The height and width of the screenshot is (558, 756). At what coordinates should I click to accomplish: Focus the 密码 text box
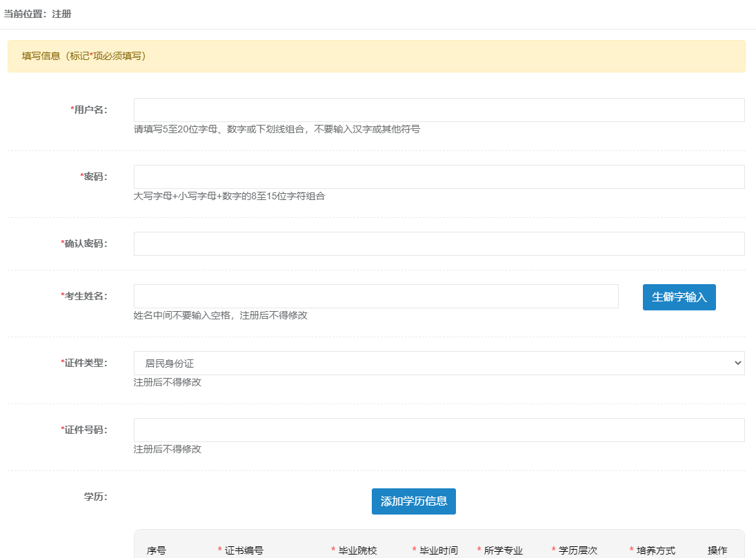439,177
